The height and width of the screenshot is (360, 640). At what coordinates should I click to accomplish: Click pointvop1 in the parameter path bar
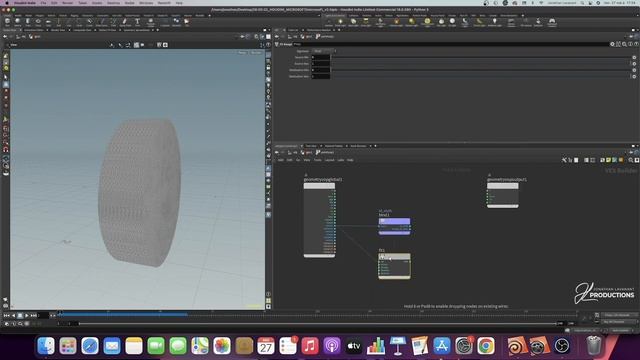(325, 36)
